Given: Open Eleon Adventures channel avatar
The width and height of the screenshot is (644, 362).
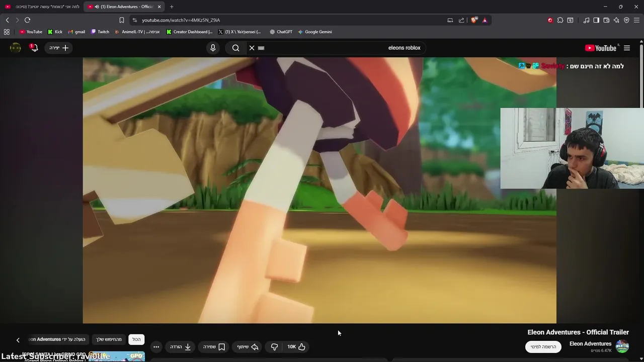Looking at the screenshot, I should (x=622, y=346).
